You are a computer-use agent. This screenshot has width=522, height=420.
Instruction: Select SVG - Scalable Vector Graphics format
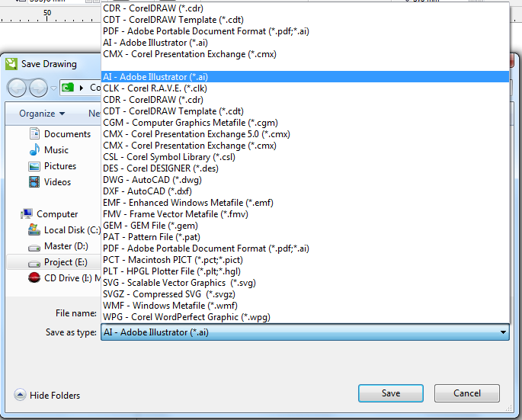click(x=306, y=283)
